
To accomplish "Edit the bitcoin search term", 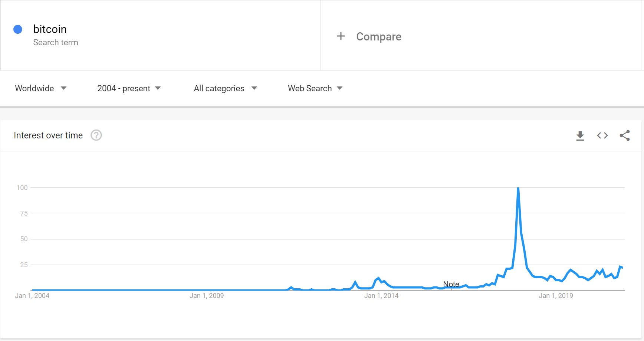I will point(50,29).
